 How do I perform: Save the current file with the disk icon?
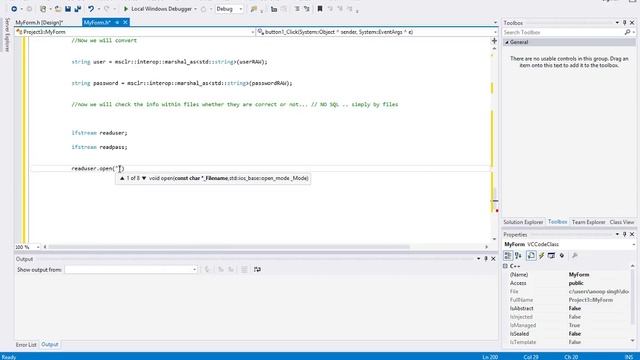[x=68, y=9]
